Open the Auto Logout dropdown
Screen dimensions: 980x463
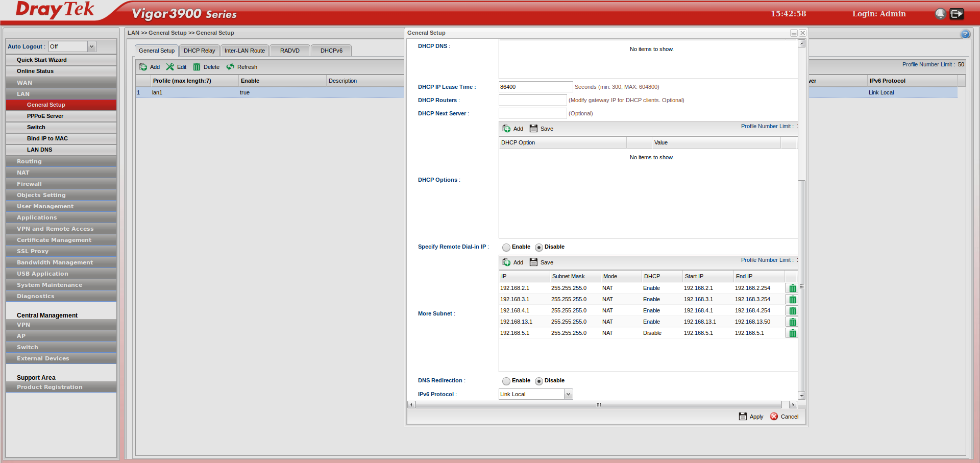(92, 46)
